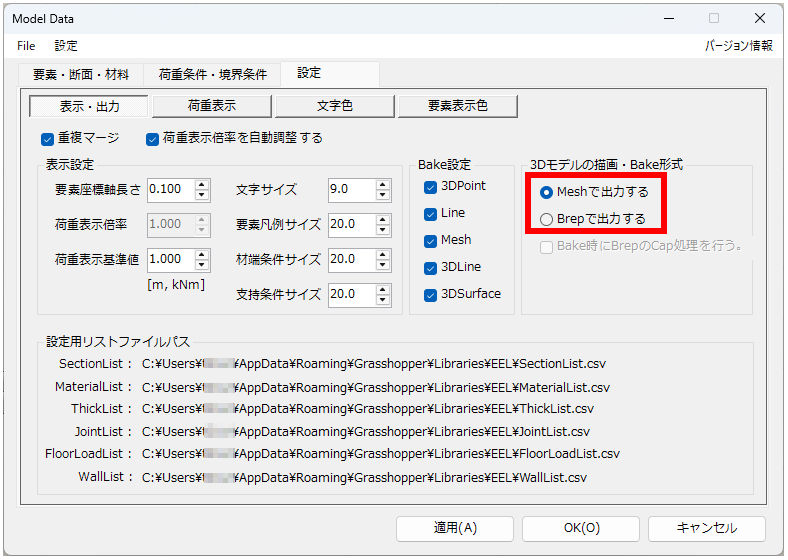Increase 要素凡例サイズ using spinner up
The width and height of the screenshot is (788, 560).
click(383, 219)
